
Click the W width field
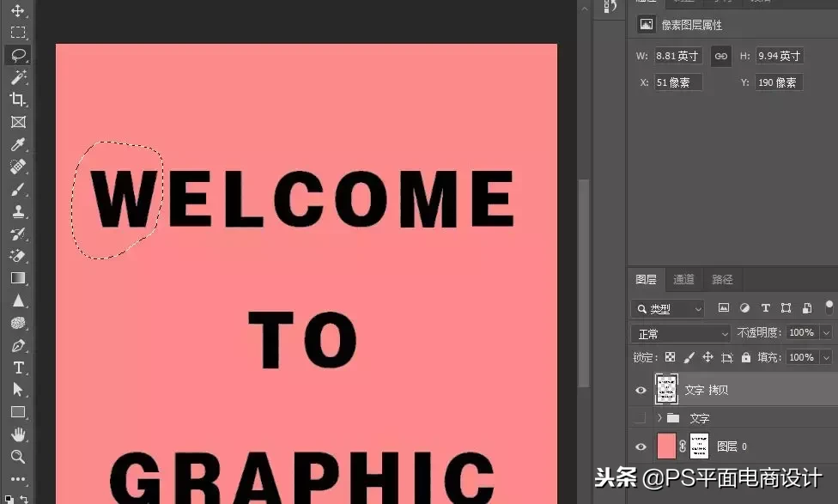[x=677, y=56]
